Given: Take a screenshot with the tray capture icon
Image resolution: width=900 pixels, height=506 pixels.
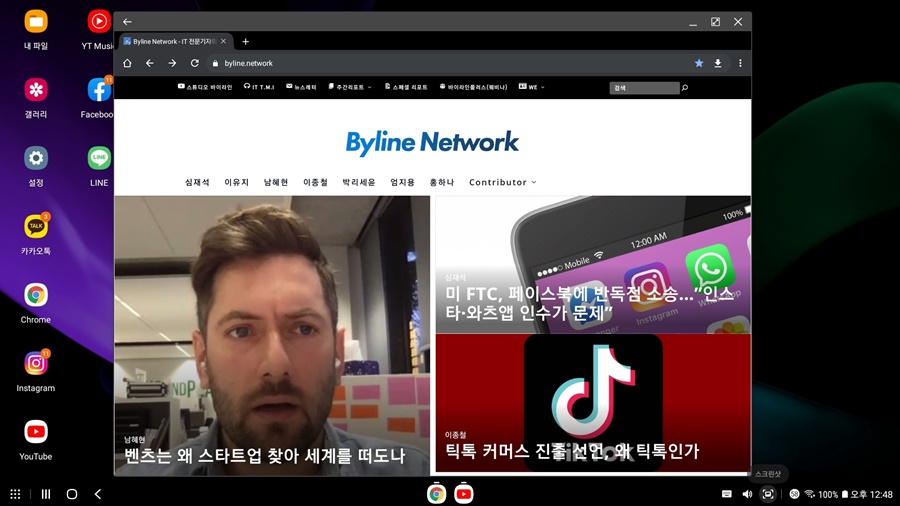Looking at the screenshot, I should pos(768,494).
